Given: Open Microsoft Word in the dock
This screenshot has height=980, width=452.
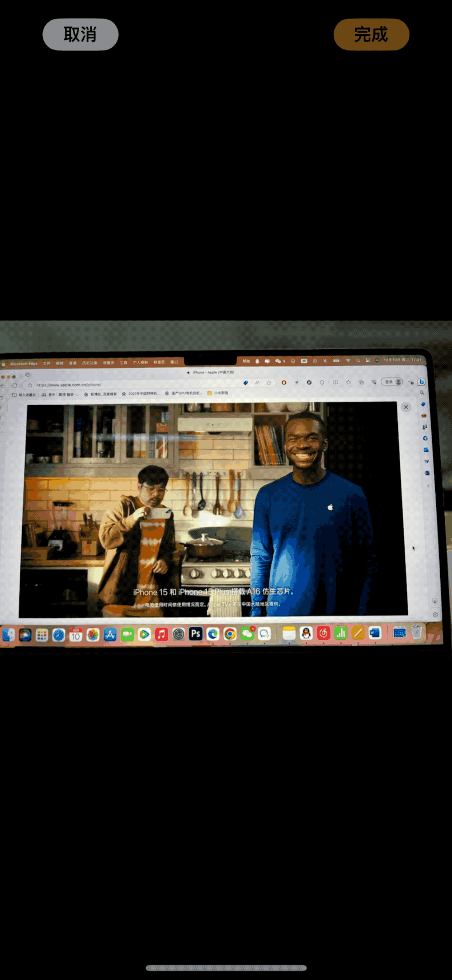Looking at the screenshot, I should click(375, 632).
